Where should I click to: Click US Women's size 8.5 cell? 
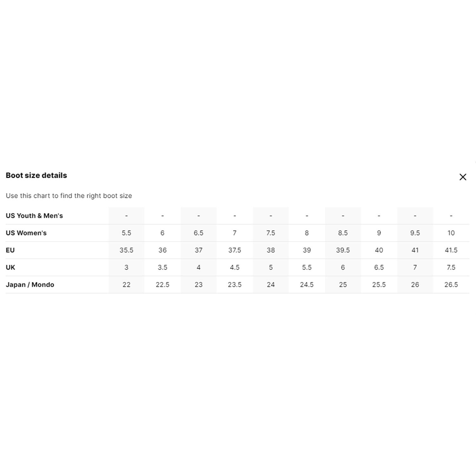pyautogui.click(x=343, y=233)
